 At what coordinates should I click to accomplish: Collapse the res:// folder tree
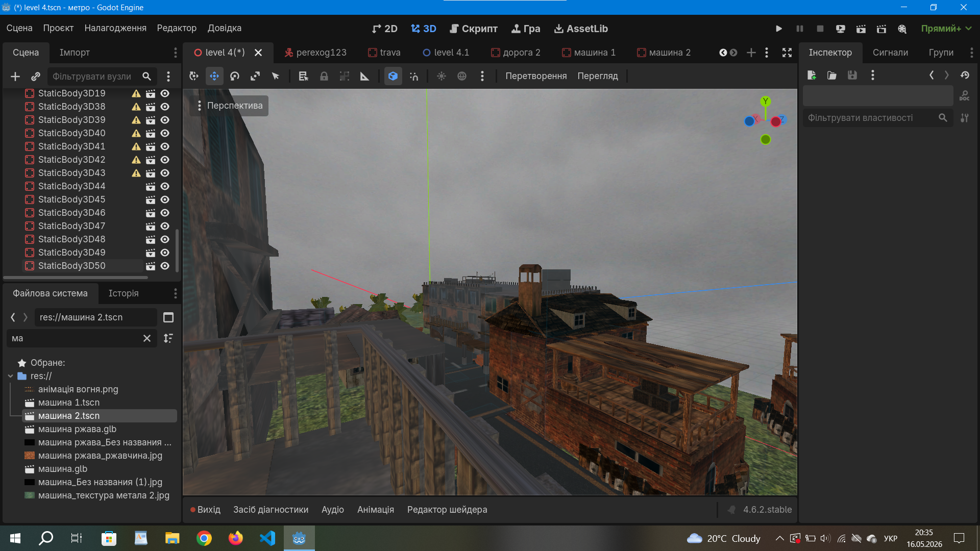[11, 376]
